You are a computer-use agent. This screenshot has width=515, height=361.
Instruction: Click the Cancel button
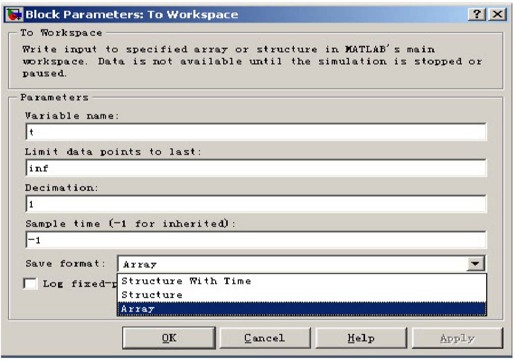click(x=265, y=338)
